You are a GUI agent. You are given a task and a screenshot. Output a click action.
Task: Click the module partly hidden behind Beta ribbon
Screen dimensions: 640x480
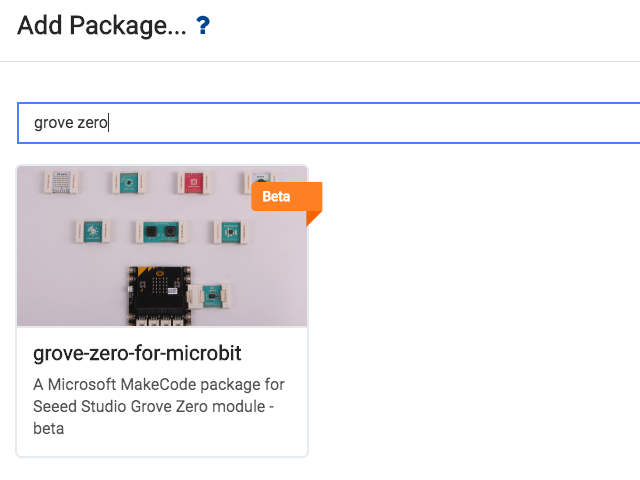click(x=260, y=180)
